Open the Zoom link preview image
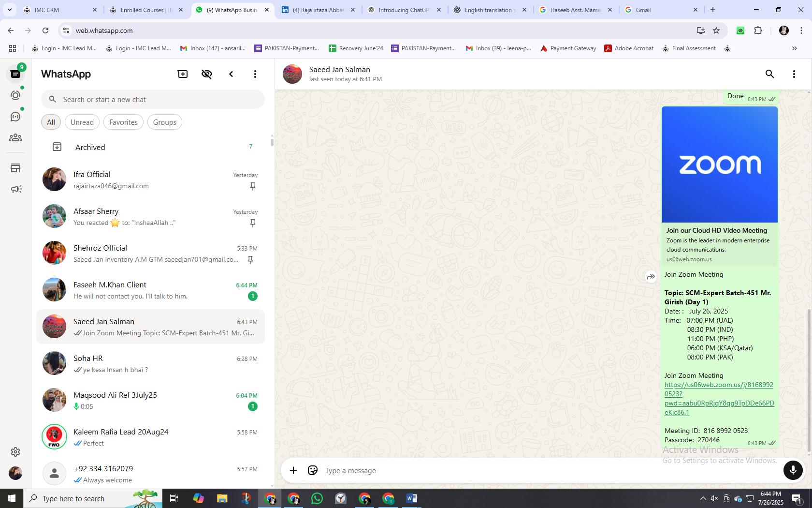The width and height of the screenshot is (812, 508). pyautogui.click(x=720, y=164)
